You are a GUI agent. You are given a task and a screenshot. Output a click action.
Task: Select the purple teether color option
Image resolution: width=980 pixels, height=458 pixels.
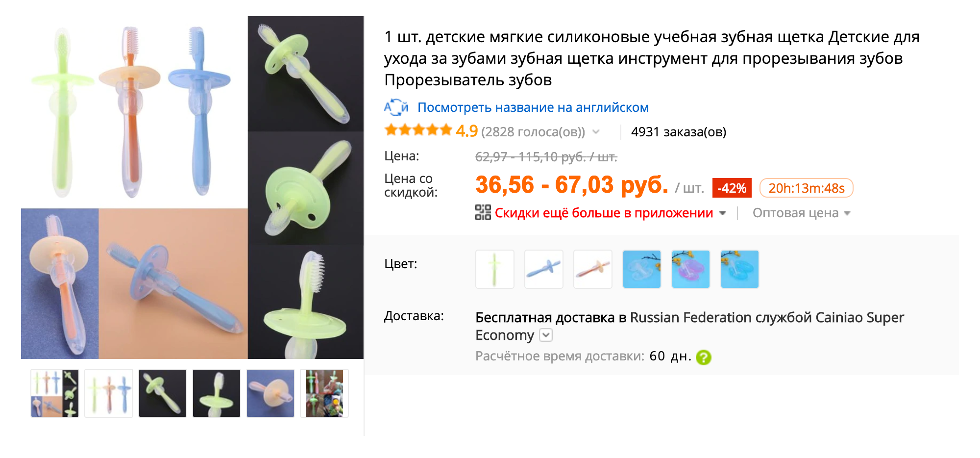(x=691, y=269)
